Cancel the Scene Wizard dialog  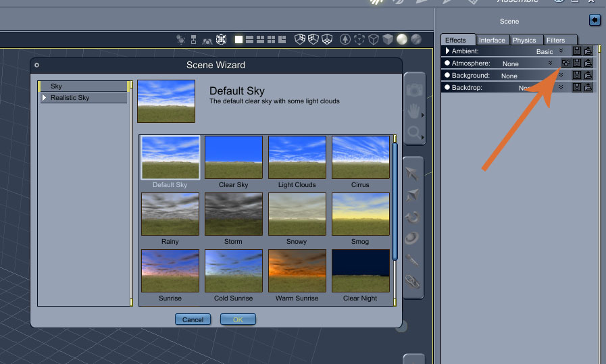coord(193,319)
